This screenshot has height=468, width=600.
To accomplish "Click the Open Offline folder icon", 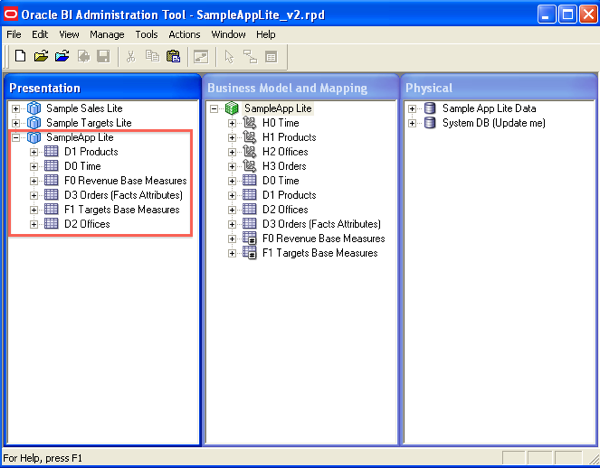I will (41, 56).
